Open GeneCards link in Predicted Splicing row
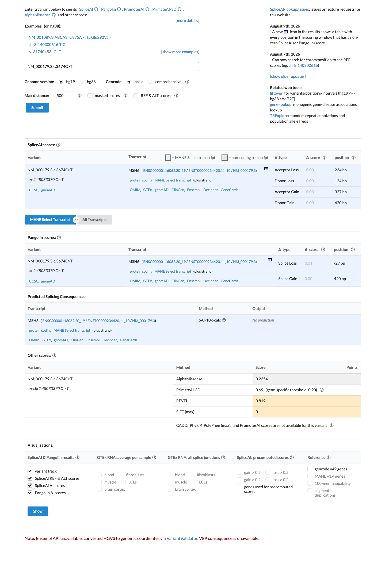This screenshot has height=588, width=389. coord(129,340)
